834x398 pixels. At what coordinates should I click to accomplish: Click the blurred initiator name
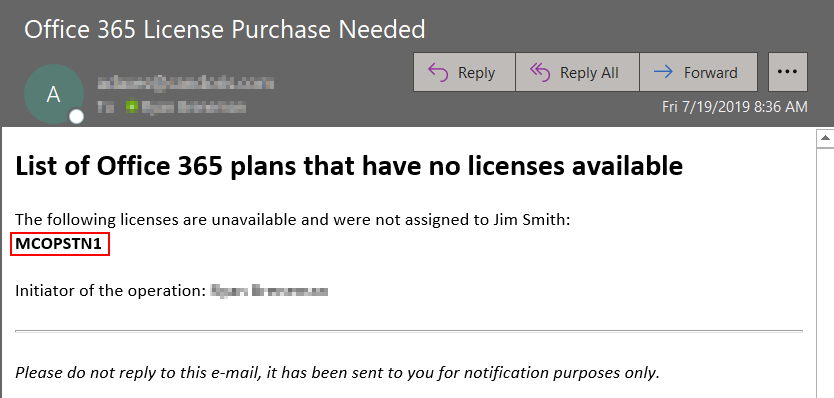(x=269, y=291)
